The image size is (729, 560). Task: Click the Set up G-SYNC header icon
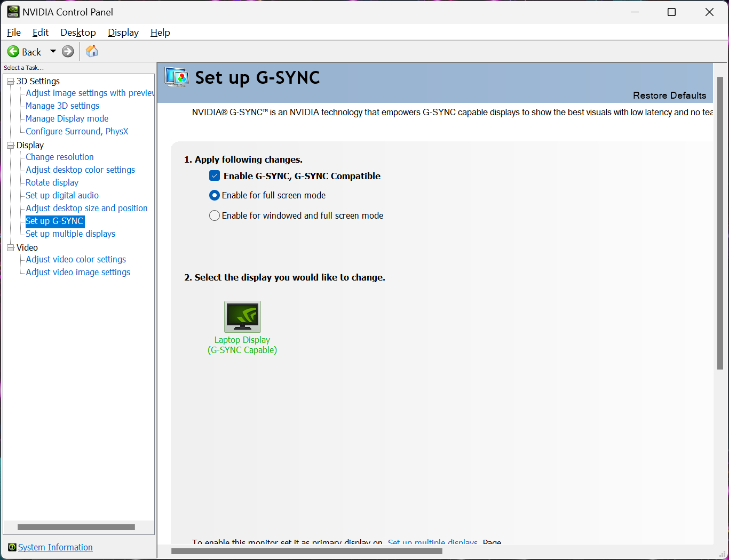pos(176,78)
